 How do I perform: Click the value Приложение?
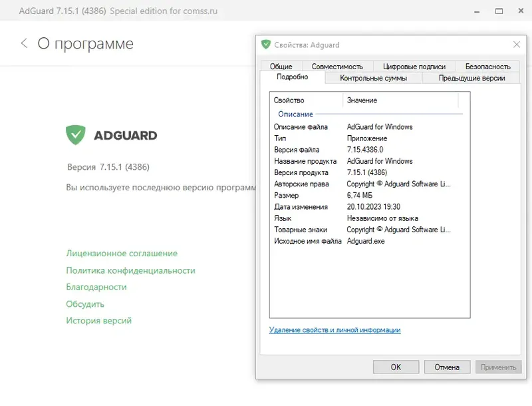(367, 138)
